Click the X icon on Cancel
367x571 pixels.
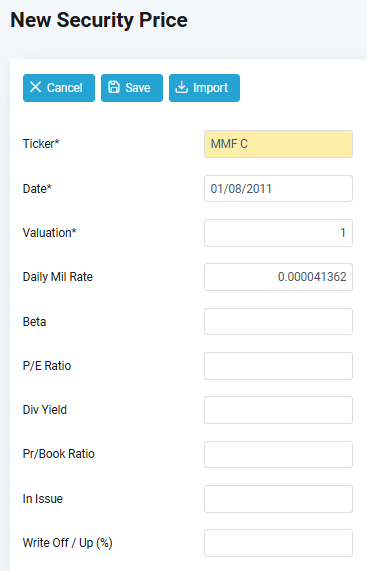pos(35,87)
